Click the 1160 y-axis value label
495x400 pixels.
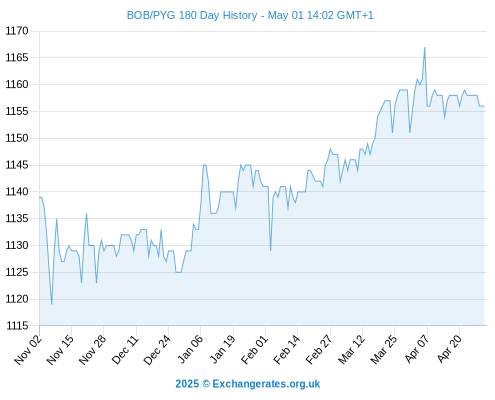[x=17, y=84]
